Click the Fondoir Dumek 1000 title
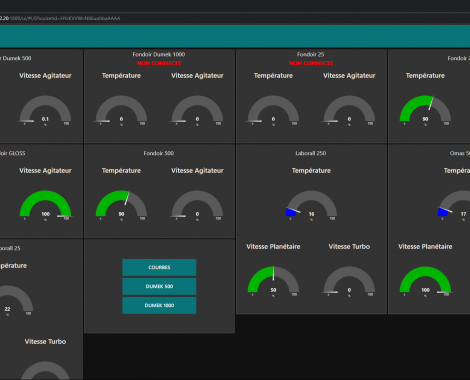Screen dimensions: 470x380 [159, 54]
